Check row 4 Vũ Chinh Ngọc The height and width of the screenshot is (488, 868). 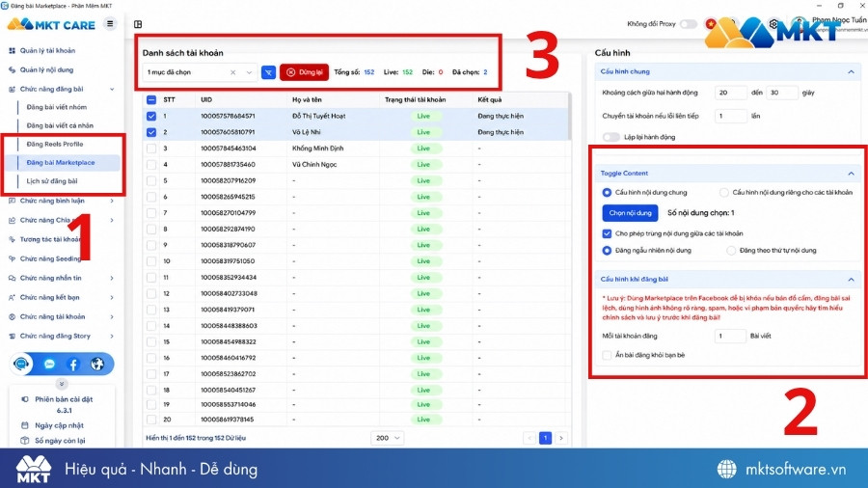[x=151, y=164]
